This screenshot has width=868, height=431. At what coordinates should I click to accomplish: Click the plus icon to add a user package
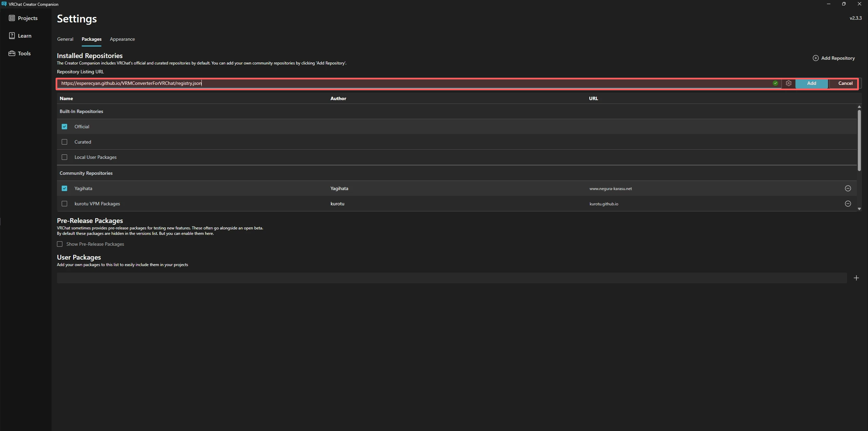[856, 278]
